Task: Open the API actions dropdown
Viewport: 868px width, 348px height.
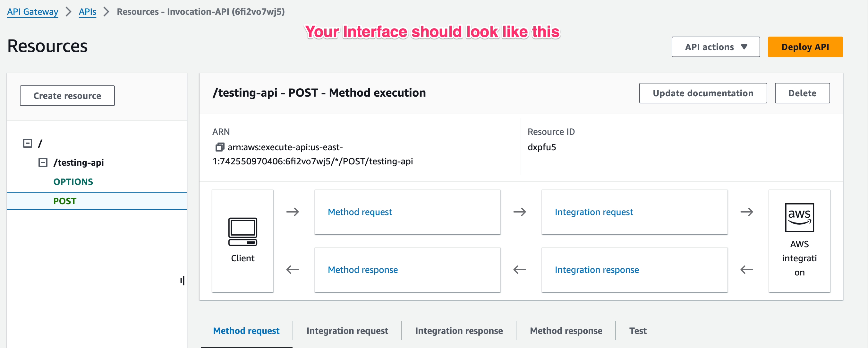Action: coord(715,47)
